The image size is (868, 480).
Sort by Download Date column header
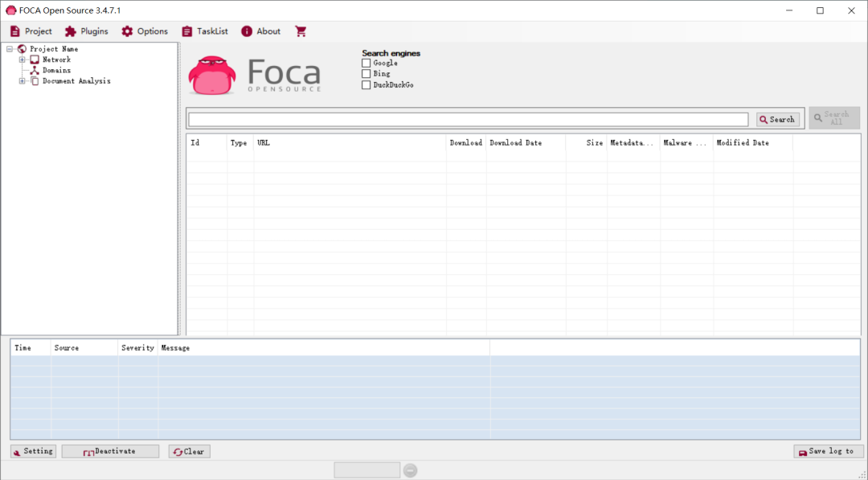tap(526, 143)
